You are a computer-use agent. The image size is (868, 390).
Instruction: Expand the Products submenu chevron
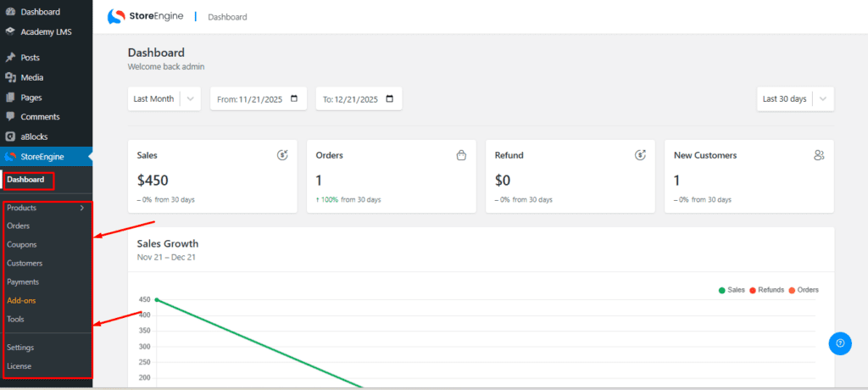(82, 209)
